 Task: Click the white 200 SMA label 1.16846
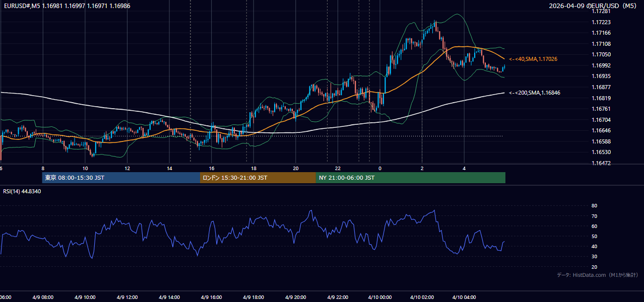pos(535,93)
